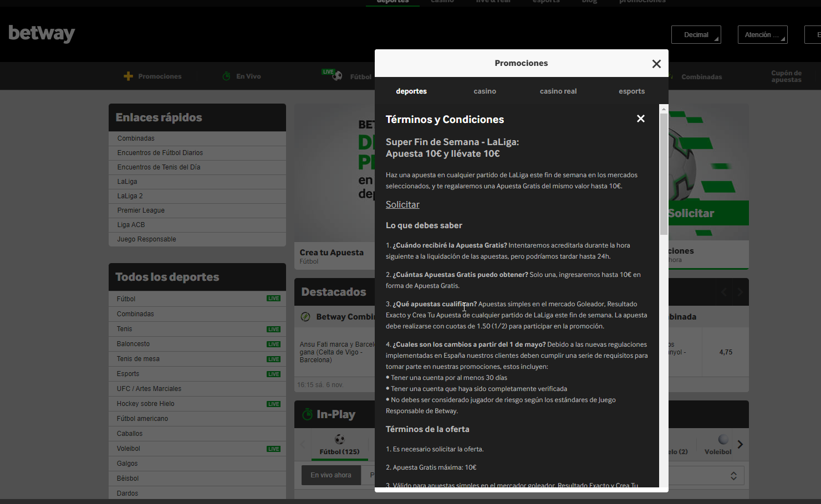
Task: Switch to the casino tab in modal
Action: tap(485, 91)
